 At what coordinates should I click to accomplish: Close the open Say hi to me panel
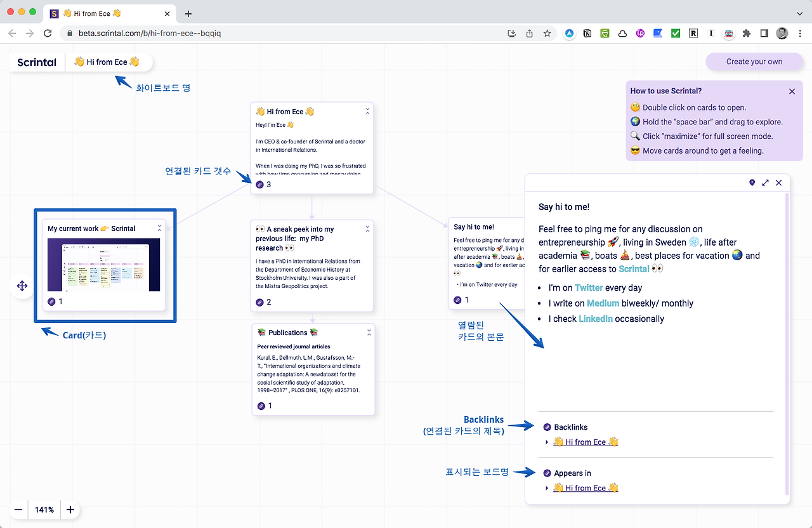[779, 183]
